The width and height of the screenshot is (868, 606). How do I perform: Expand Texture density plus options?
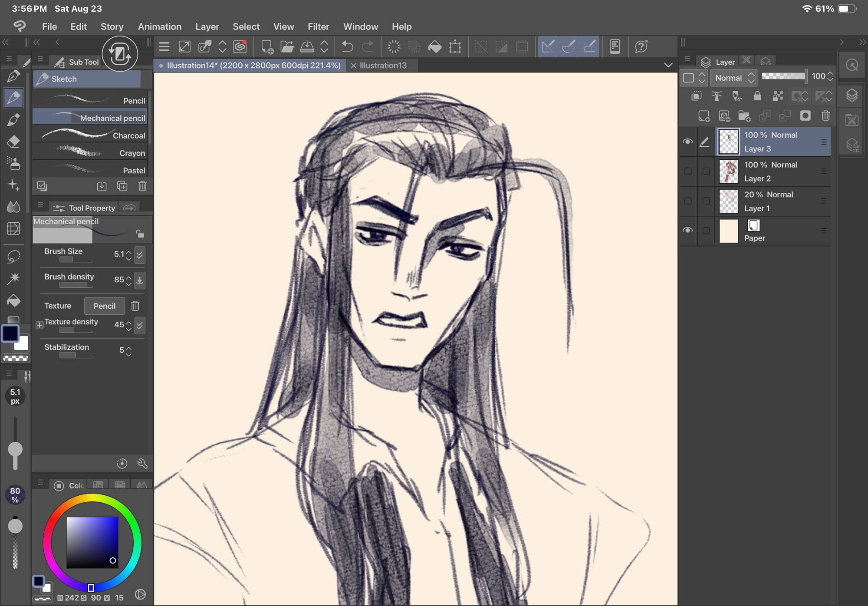pos(39,325)
